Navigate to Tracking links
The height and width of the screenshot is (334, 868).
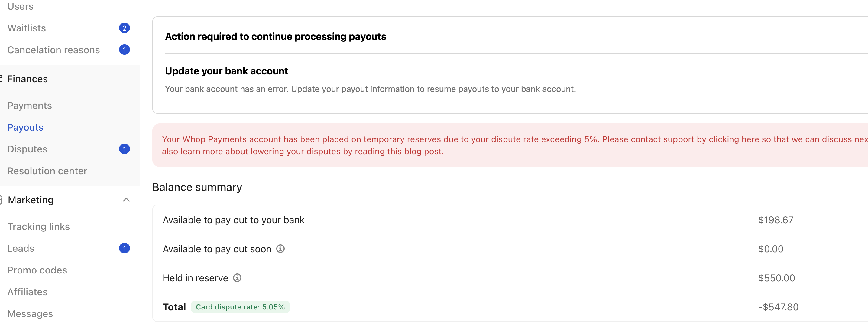[x=38, y=226]
